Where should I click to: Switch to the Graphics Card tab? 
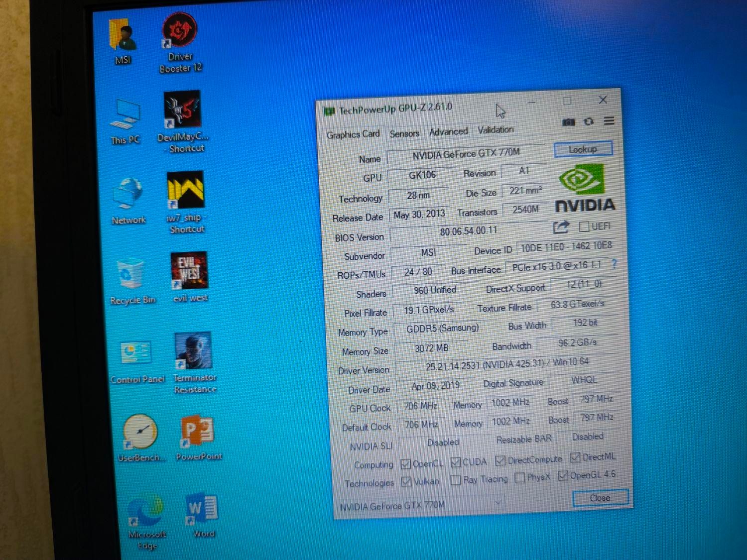353,134
